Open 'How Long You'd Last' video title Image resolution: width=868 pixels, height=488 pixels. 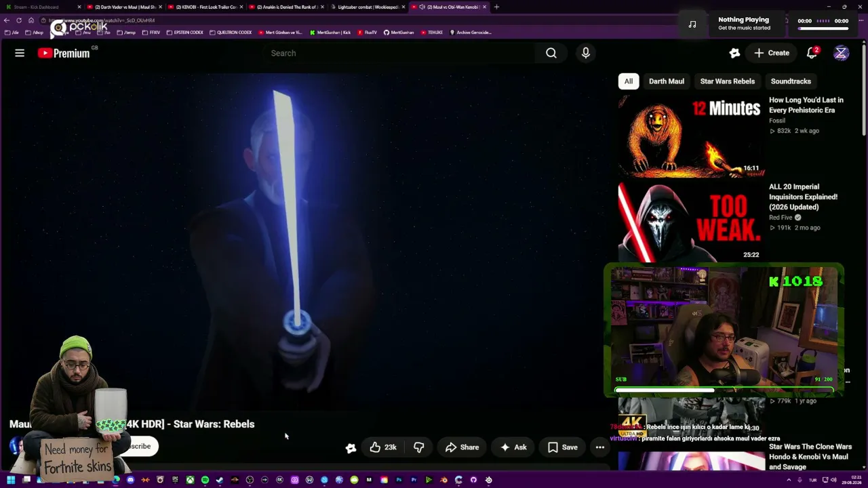806,105
